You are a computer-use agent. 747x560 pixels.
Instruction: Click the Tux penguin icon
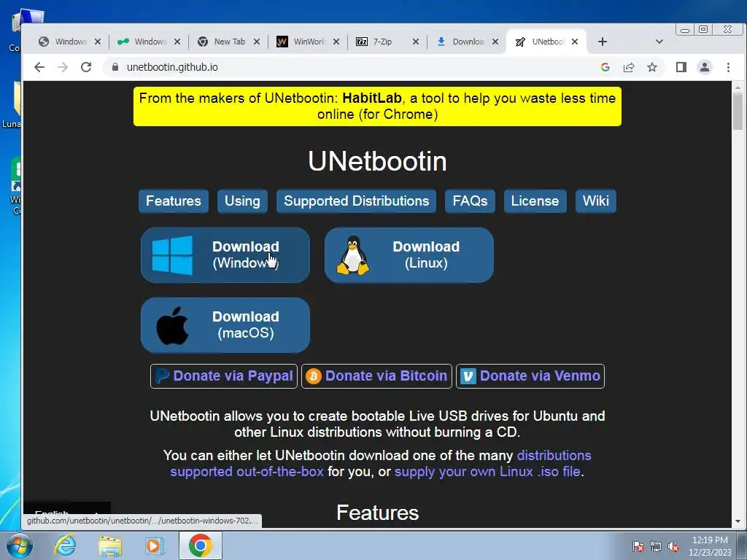click(353, 255)
